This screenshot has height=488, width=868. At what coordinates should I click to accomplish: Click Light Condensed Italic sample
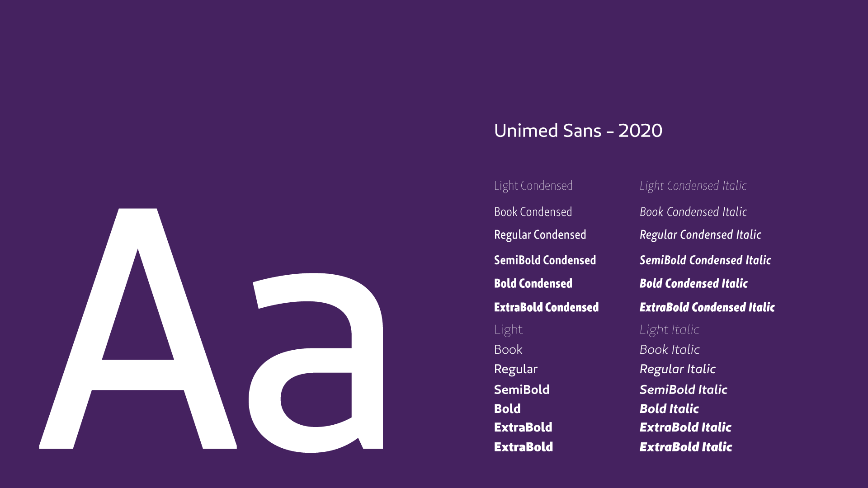pyautogui.click(x=693, y=186)
